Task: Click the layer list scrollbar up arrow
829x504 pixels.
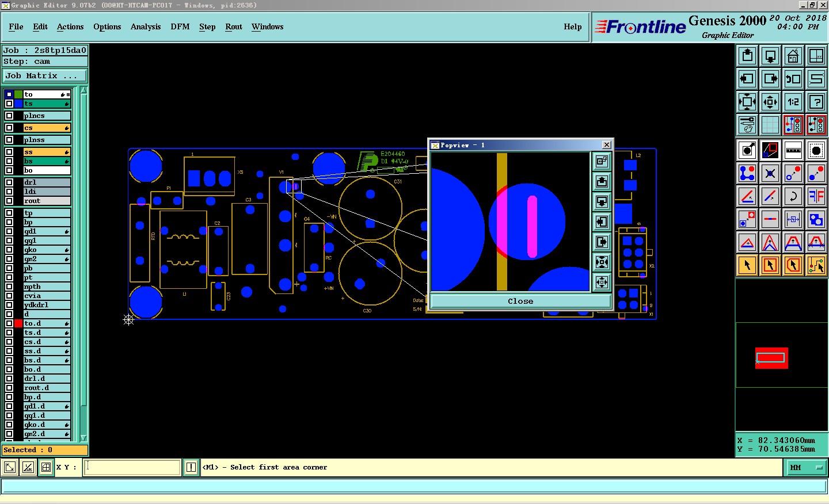Action: pos(83,90)
